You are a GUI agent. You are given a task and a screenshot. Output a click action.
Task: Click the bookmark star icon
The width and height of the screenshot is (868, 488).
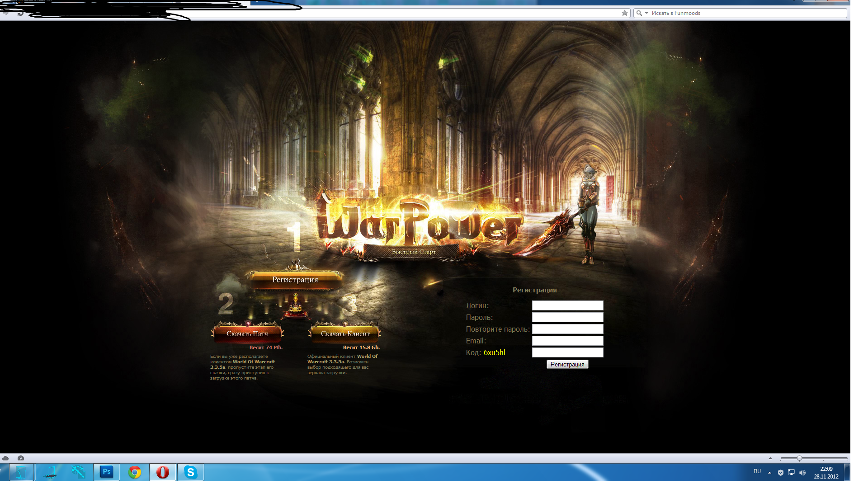(625, 13)
